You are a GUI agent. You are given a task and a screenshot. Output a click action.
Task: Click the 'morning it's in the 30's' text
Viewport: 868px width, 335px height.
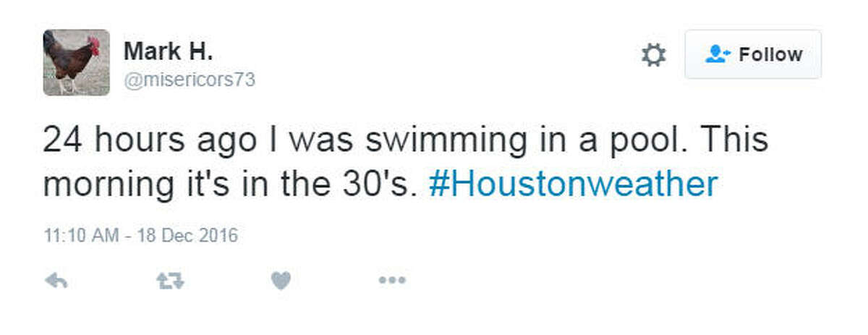click(230, 184)
